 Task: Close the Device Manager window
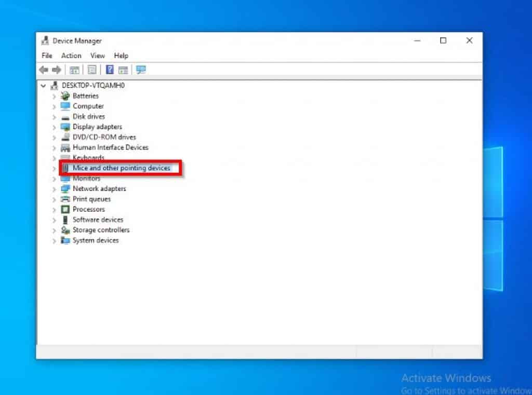pyautogui.click(x=469, y=40)
